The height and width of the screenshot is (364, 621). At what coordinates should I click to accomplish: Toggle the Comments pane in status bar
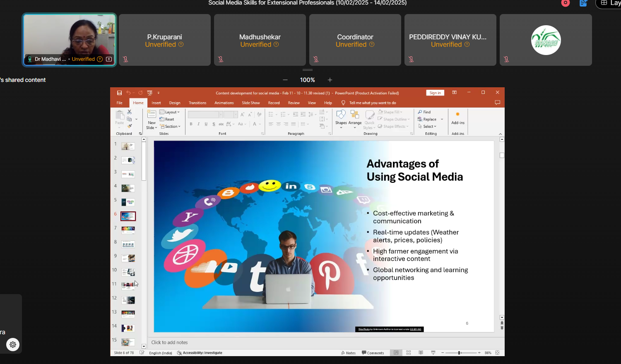click(x=373, y=353)
